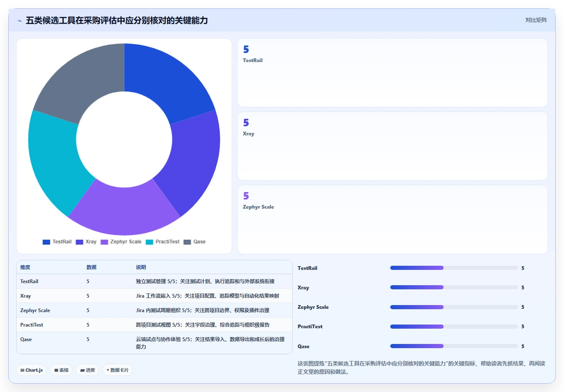Toggle the Zephyr Scale legend color swatch
This screenshot has width=564, height=392.
tap(104, 242)
